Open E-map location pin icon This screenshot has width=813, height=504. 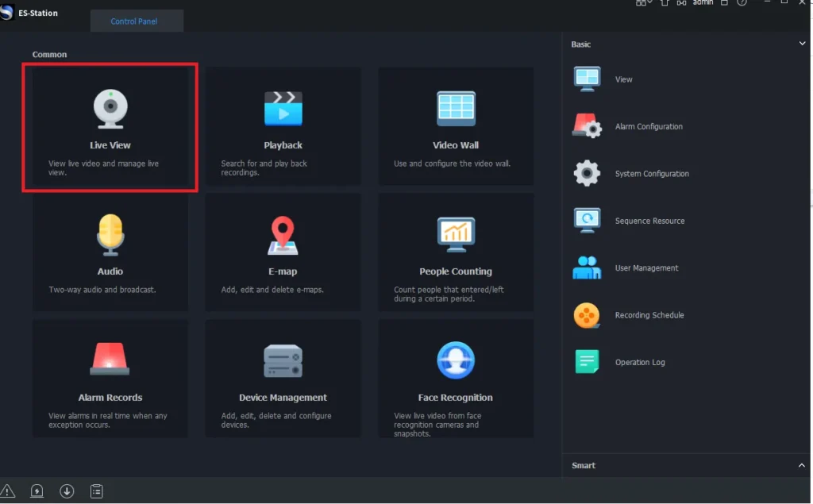pyautogui.click(x=283, y=235)
